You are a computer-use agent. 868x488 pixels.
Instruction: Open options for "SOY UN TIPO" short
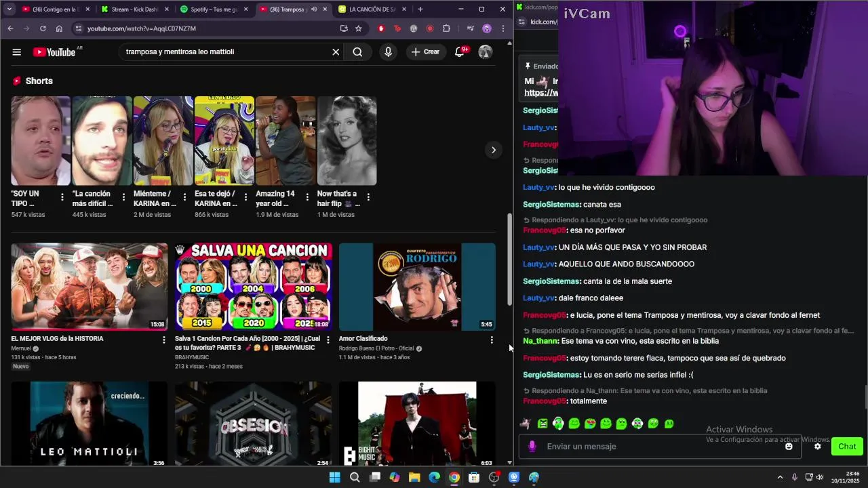[x=62, y=197]
